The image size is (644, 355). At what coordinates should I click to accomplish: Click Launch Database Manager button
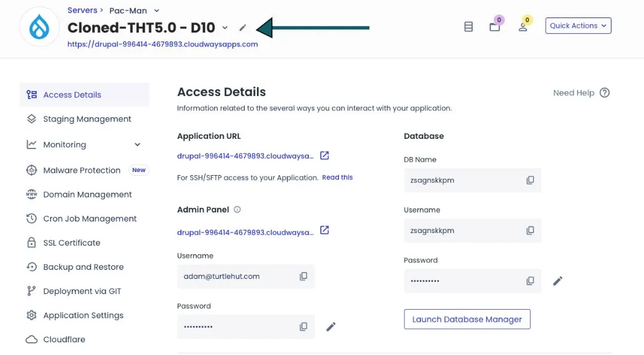(x=467, y=319)
